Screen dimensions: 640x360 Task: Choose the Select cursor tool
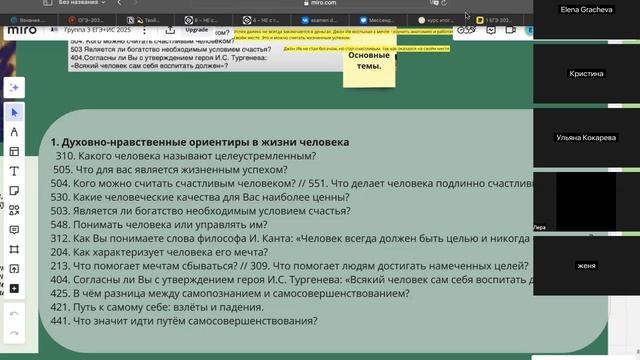pyautogui.click(x=14, y=112)
